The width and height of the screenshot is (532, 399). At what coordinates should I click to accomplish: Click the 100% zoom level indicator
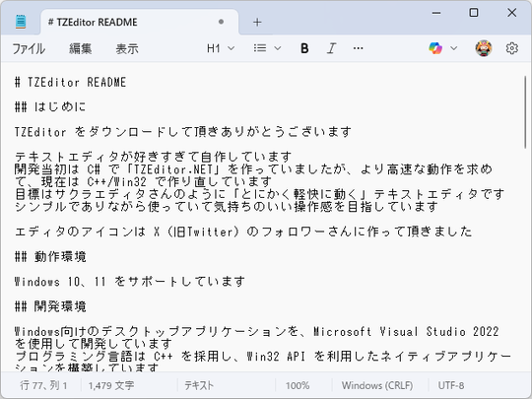point(298,386)
